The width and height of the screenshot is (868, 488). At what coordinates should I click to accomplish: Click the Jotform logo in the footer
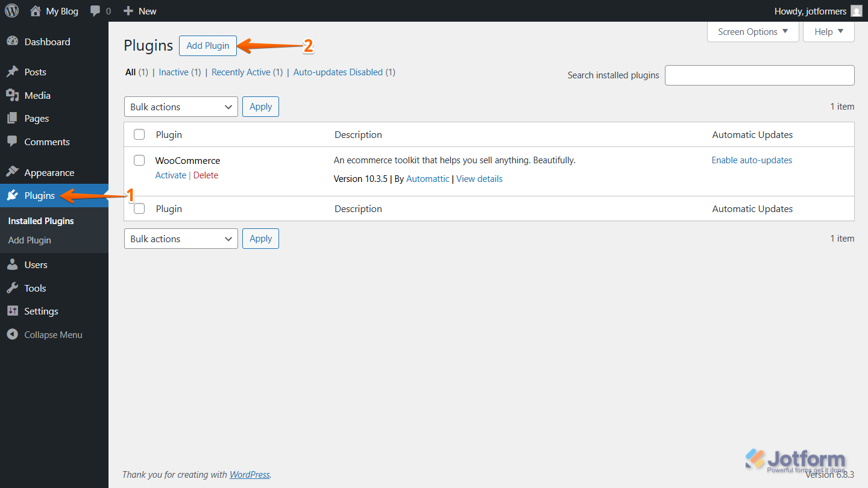coord(796,458)
